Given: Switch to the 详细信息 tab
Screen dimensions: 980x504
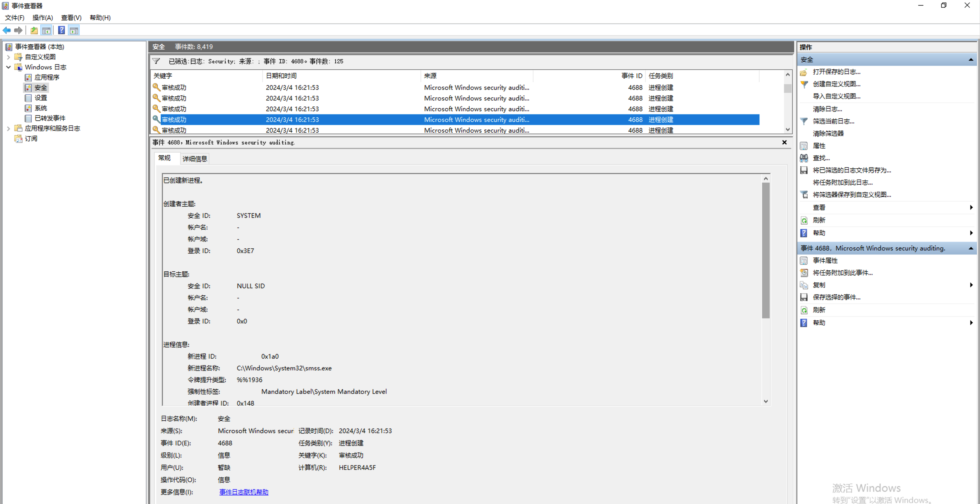Looking at the screenshot, I should [195, 159].
